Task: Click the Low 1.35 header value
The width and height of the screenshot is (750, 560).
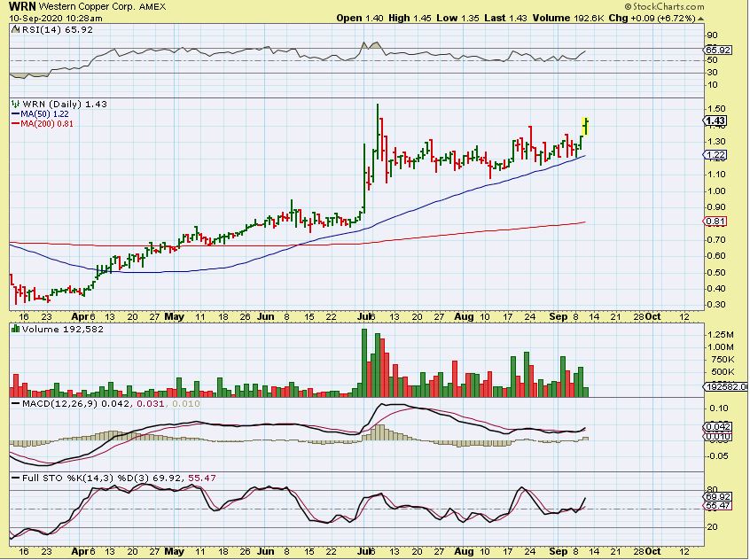Action: click(457, 19)
